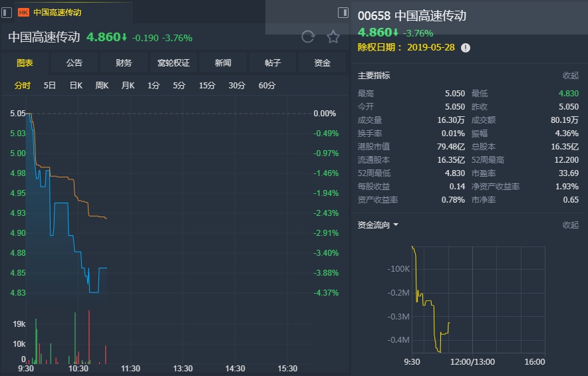
Task: Click the 成交额 value 80.19万
Action: pyautogui.click(x=564, y=120)
